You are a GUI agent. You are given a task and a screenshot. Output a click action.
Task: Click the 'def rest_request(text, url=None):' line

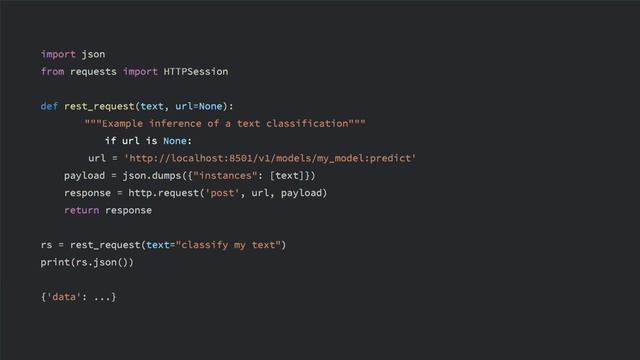(x=137, y=107)
